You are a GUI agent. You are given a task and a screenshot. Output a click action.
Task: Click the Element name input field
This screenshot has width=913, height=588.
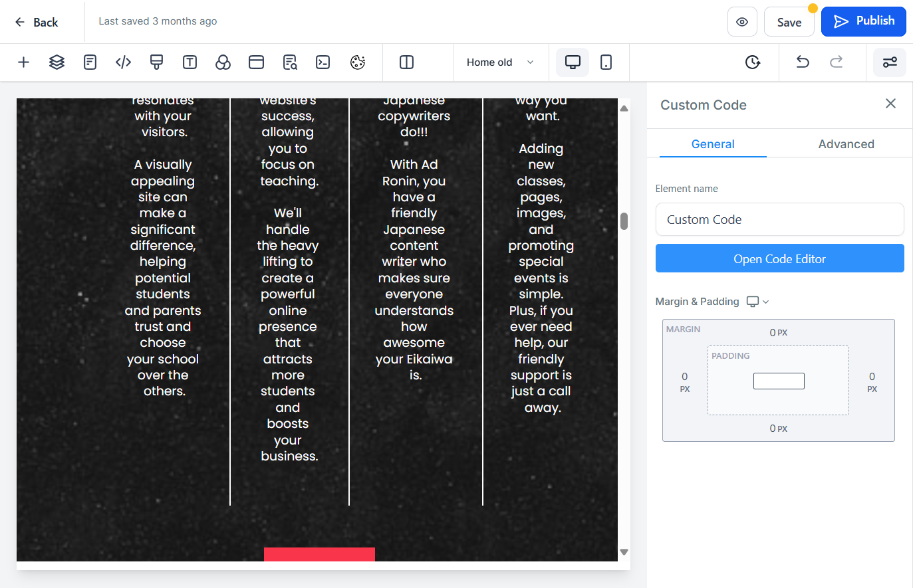point(780,219)
